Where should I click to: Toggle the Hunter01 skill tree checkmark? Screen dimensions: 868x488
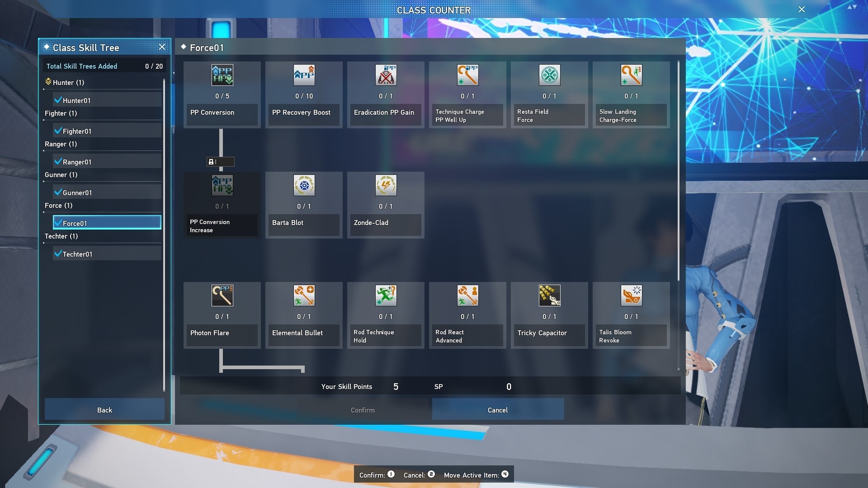pos(58,100)
